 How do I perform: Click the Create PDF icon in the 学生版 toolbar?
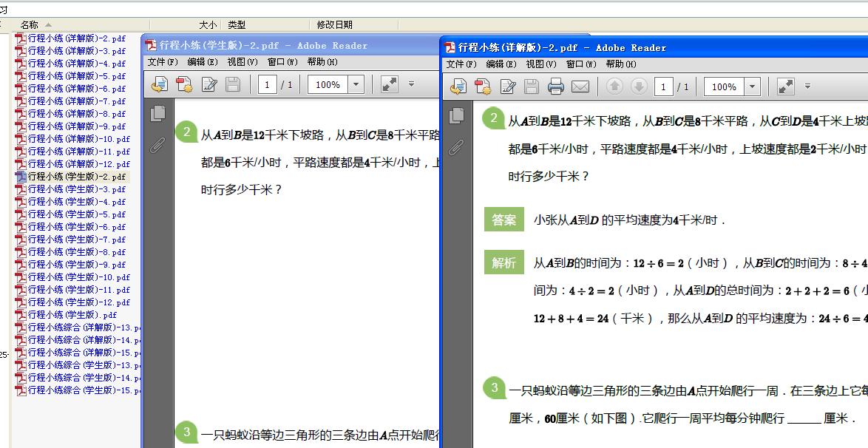click(x=184, y=85)
